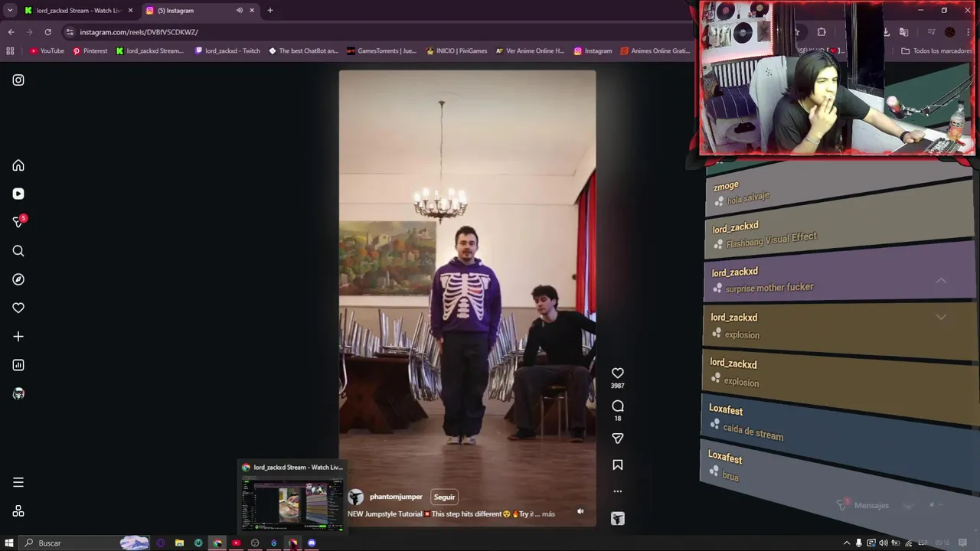Viewport: 980px width, 551px height.
Task: Click the Instagram logo at top left
Action: 18,80
